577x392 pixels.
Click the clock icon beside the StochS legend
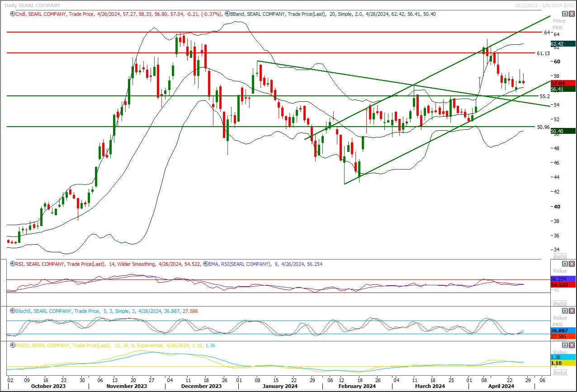12,311
